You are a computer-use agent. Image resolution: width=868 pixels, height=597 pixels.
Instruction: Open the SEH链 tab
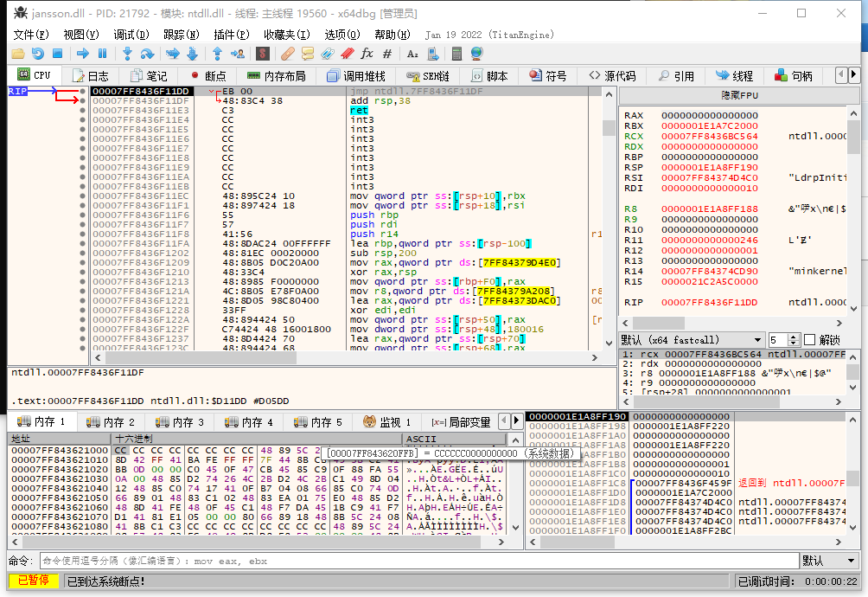[428, 76]
